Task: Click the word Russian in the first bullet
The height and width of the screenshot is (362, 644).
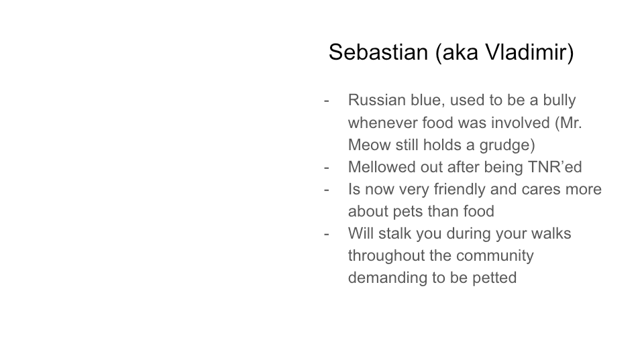Action: click(x=376, y=100)
